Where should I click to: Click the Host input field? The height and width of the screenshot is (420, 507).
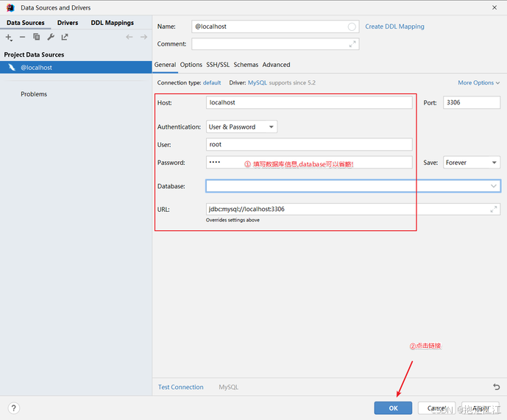(x=309, y=102)
